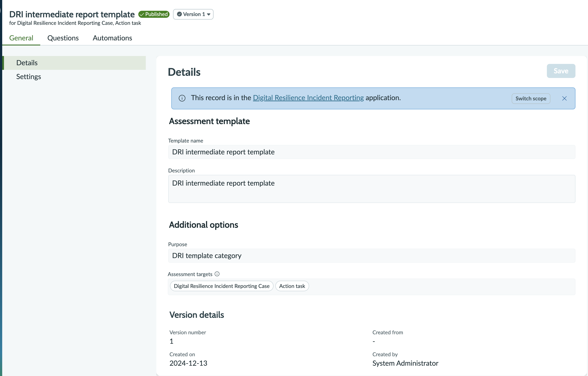
Task: Select Details in the left sidebar
Action: pos(74,63)
